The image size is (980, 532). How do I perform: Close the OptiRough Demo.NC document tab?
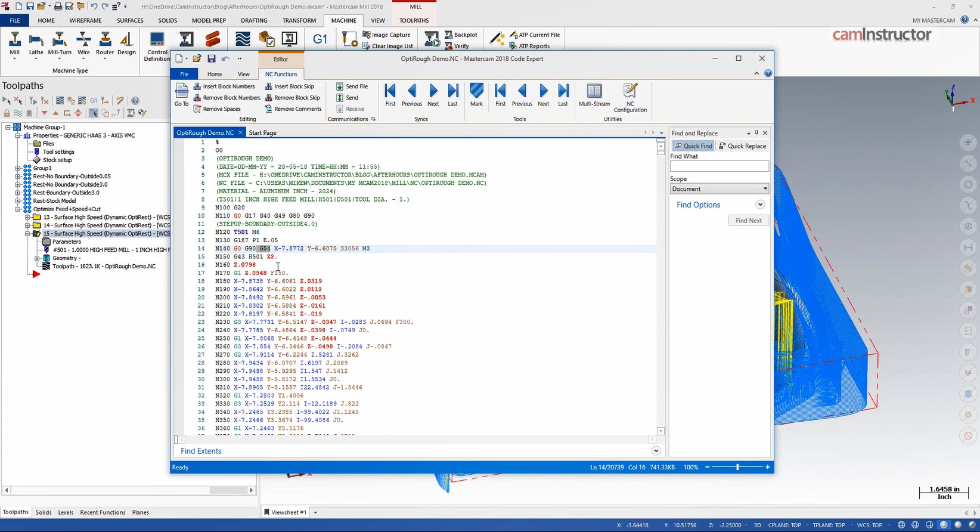[240, 132]
